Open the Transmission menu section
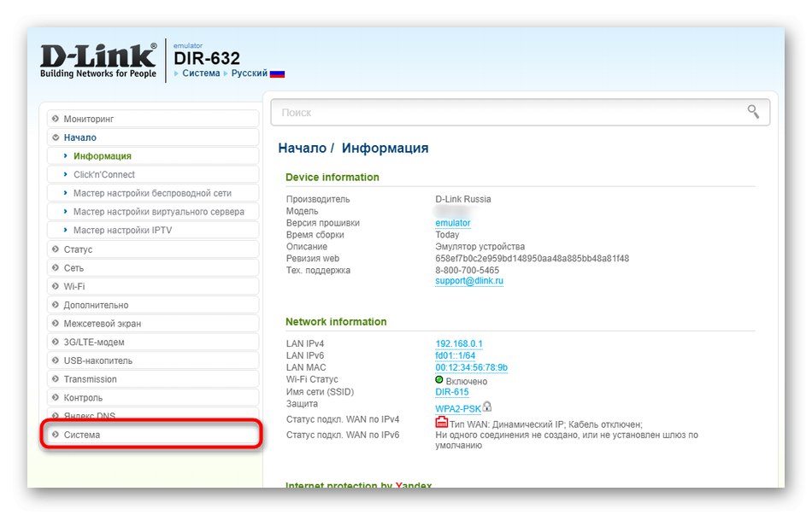 click(x=153, y=379)
